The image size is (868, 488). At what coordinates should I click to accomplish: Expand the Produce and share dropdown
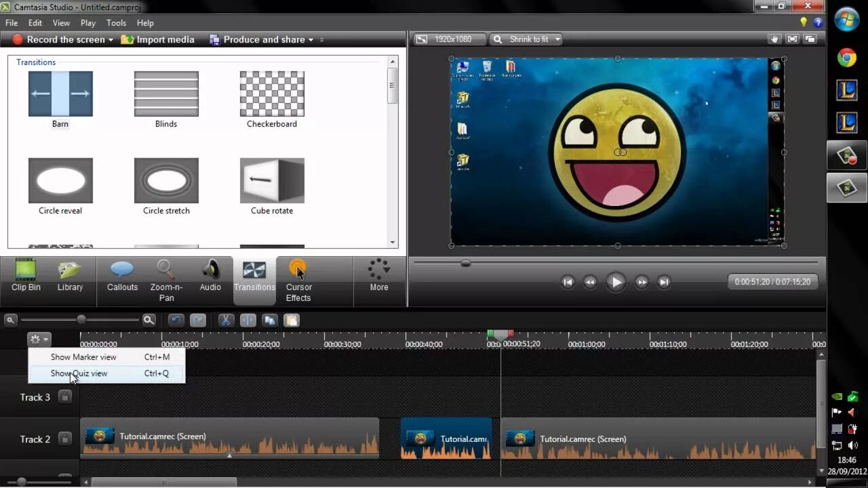[311, 40]
